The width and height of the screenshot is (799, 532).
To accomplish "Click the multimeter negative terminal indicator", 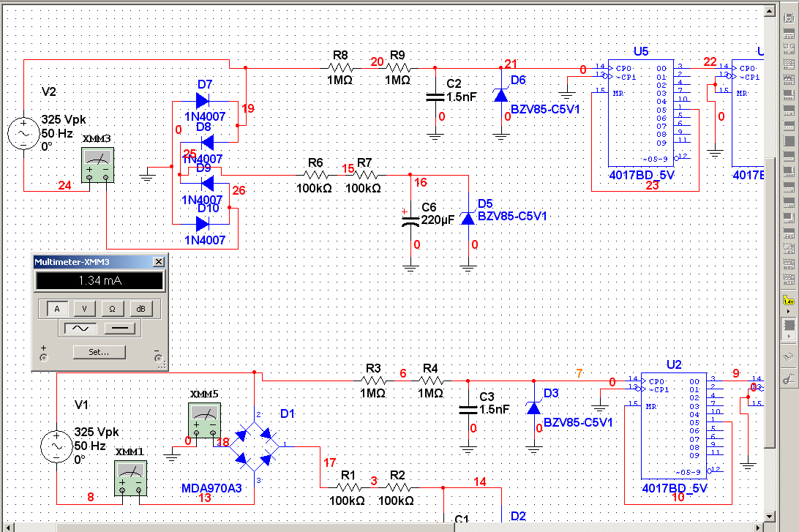I will 158,358.
